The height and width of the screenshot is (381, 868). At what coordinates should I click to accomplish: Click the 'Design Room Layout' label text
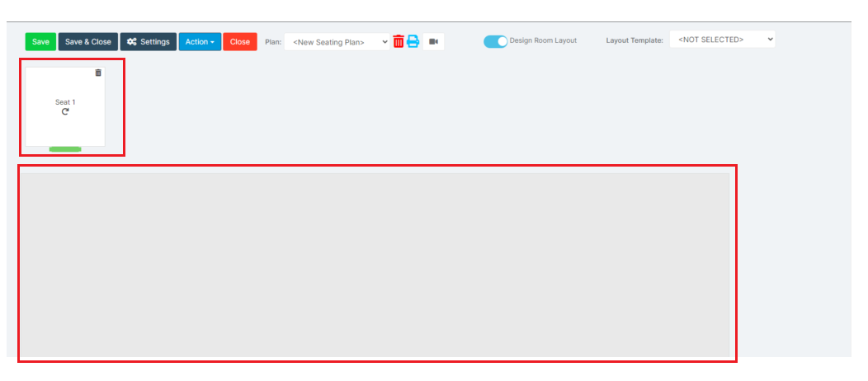coord(543,40)
